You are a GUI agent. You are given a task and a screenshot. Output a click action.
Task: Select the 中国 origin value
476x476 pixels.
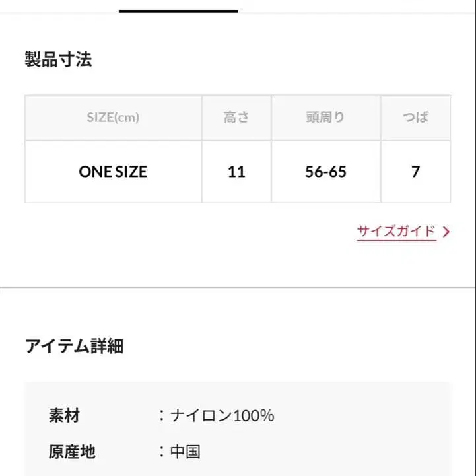pyautogui.click(x=186, y=452)
